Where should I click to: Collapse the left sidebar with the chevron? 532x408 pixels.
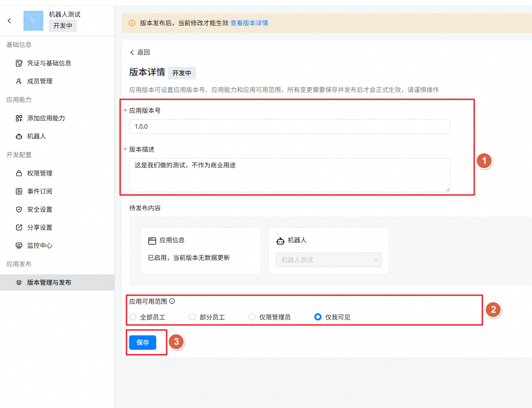pyautogui.click(x=9, y=21)
